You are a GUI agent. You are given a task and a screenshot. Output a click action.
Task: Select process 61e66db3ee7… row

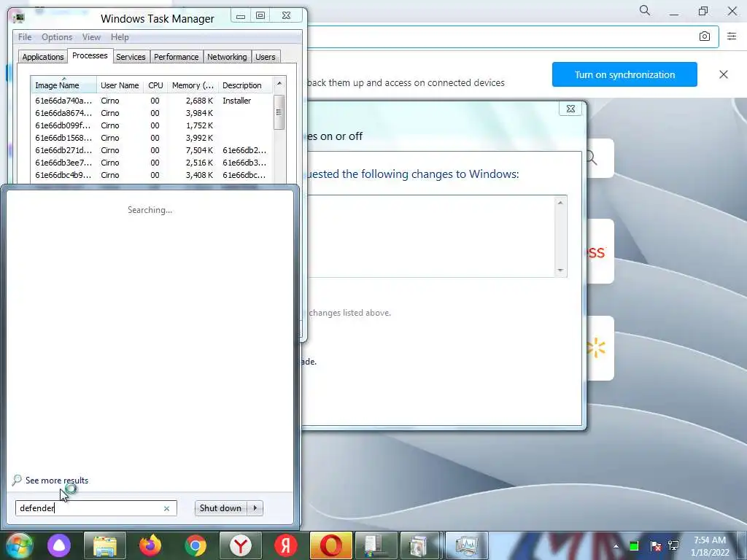pyautogui.click(x=152, y=163)
